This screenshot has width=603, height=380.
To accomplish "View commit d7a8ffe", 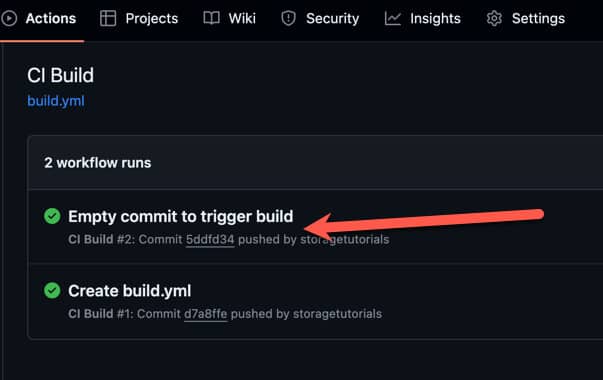I will pos(206,314).
